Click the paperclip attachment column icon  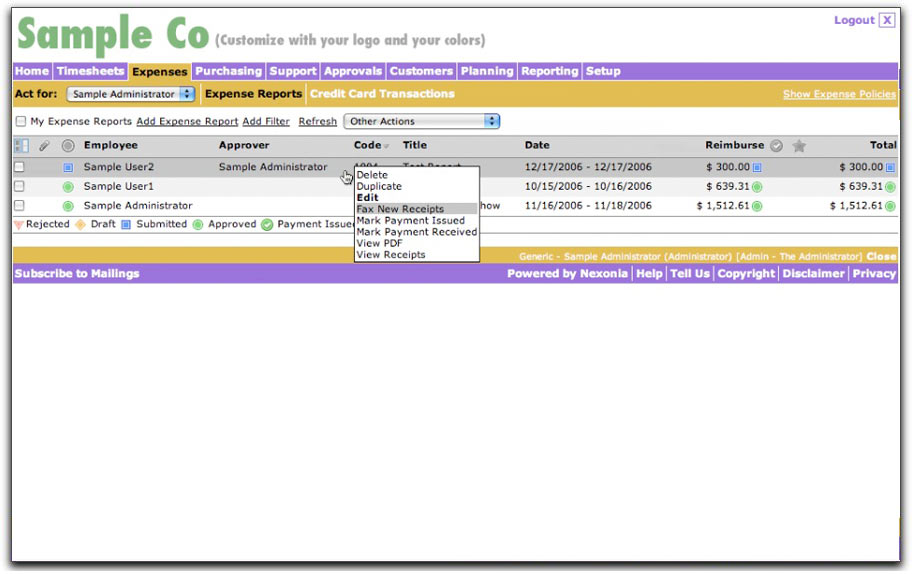(44, 145)
